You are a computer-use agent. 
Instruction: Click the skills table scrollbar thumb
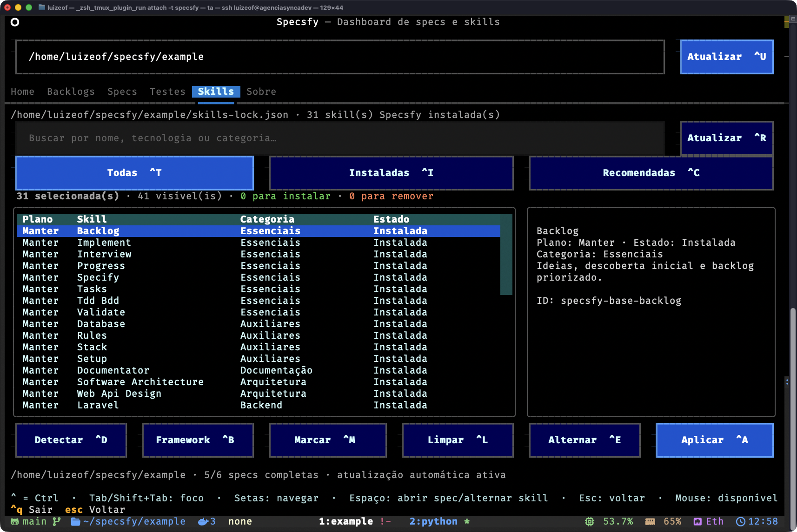pyautogui.click(x=506, y=254)
